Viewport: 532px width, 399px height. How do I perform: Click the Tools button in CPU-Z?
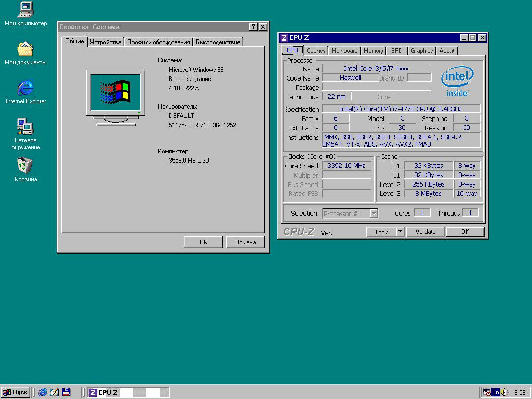tap(381, 232)
